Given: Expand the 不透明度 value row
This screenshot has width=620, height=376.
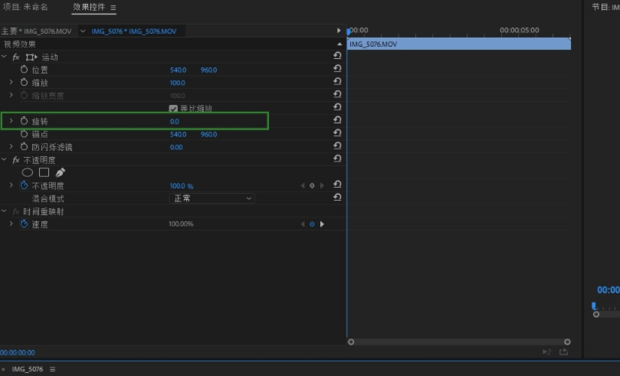Looking at the screenshot, I should point(11,185).
